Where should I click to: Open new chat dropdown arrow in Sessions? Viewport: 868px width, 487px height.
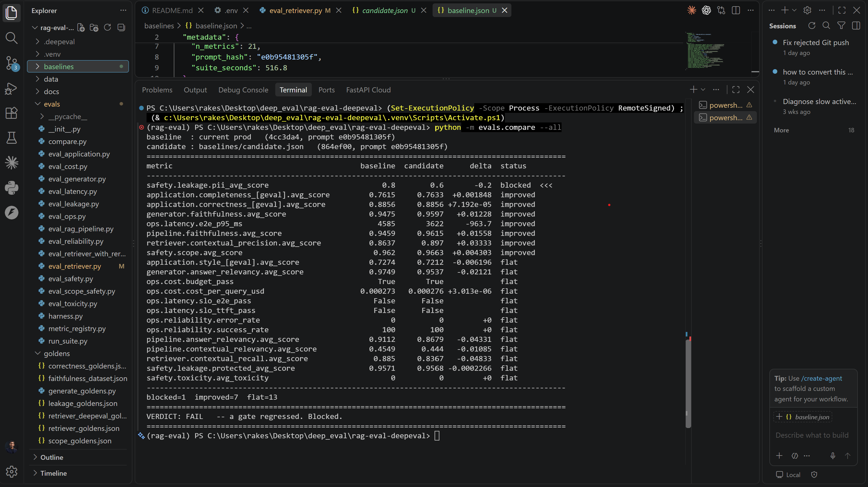pyautogui.click(x=794, y=10)
